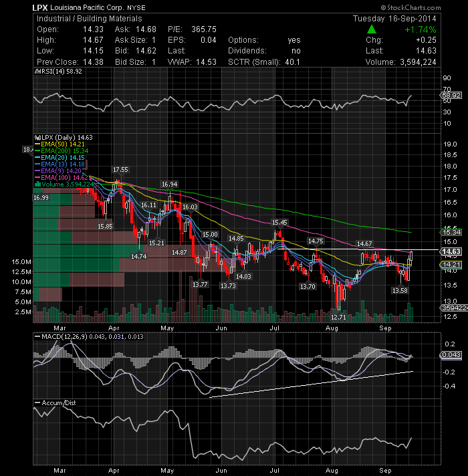Click the volume bars icon in legend

(37, 185)
